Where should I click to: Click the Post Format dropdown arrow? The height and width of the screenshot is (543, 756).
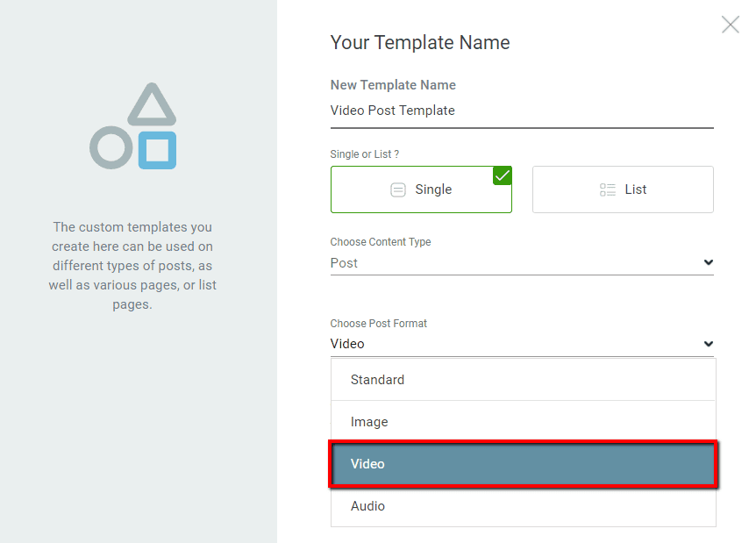(709, 344)
